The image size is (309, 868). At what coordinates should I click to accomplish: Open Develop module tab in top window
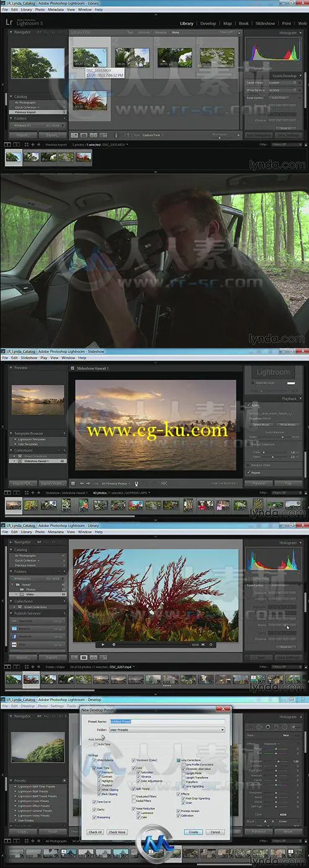208,24
